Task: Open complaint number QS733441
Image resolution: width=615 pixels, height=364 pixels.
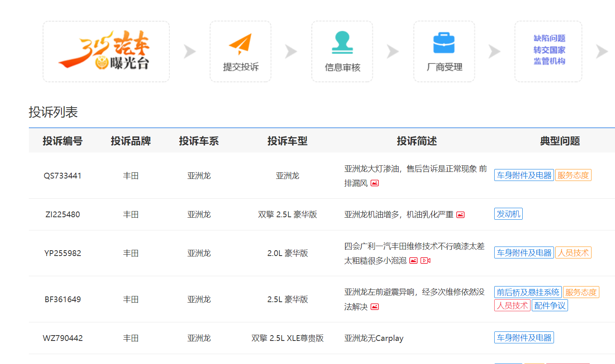Action: point(63,176)
